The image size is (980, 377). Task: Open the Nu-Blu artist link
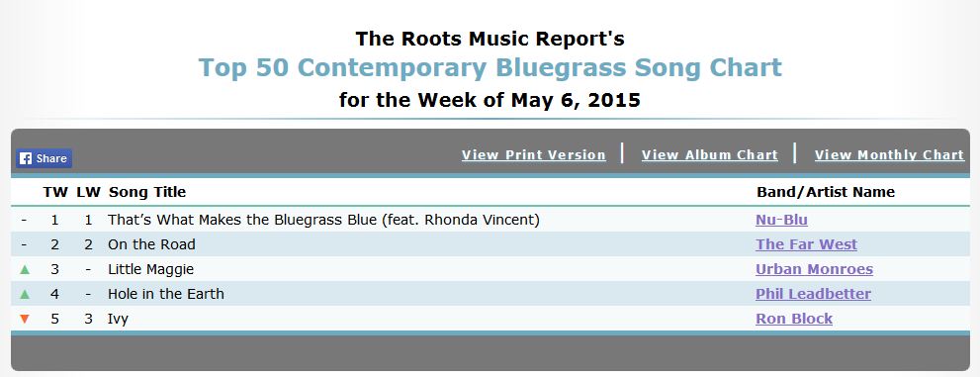781,220
